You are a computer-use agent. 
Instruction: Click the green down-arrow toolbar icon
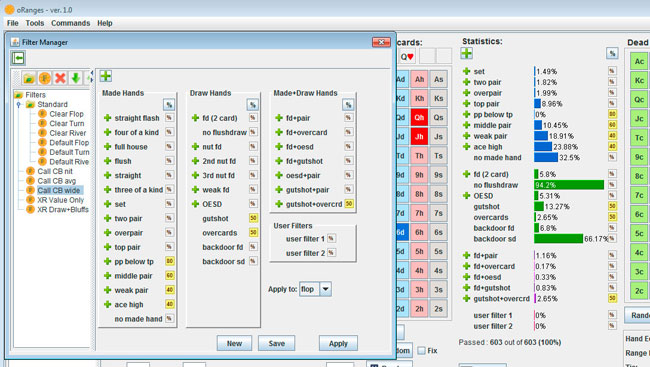point(75,78)
